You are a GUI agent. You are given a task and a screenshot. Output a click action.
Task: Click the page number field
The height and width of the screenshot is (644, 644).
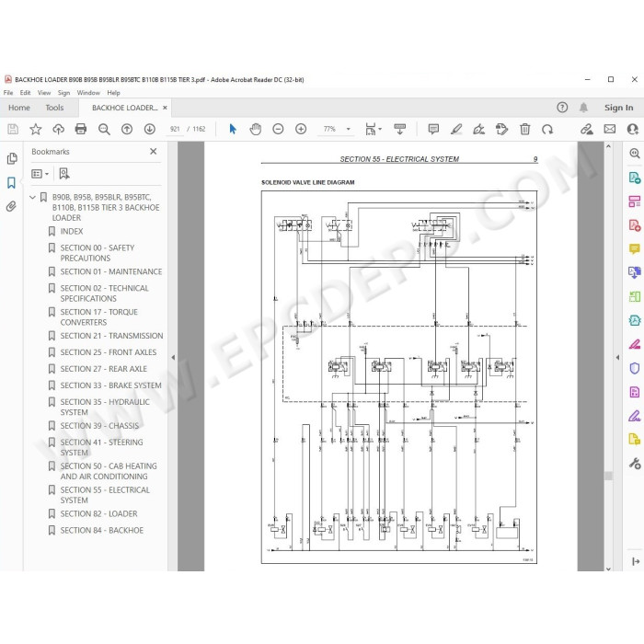pos(175,129)
